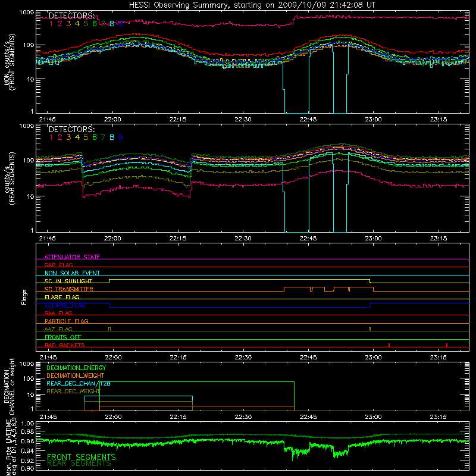Viewport: 476px width, 476px height.
Task: Click the vertical Flags axis label
Action: tap(24, 297)
